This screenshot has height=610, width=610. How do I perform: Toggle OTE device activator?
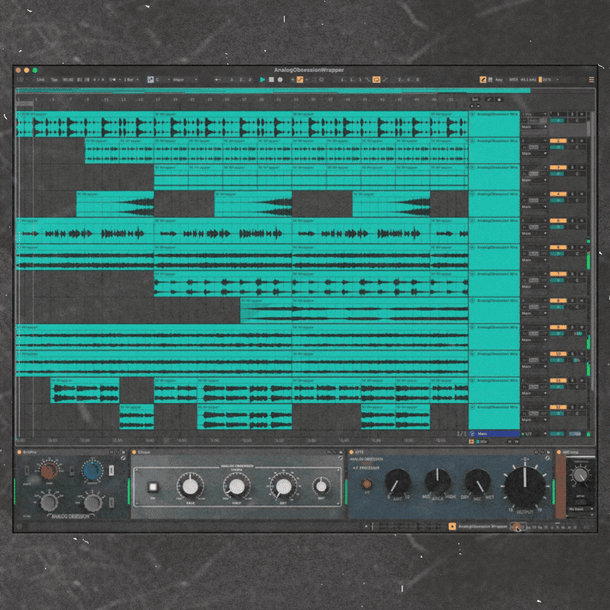[351, 452]
